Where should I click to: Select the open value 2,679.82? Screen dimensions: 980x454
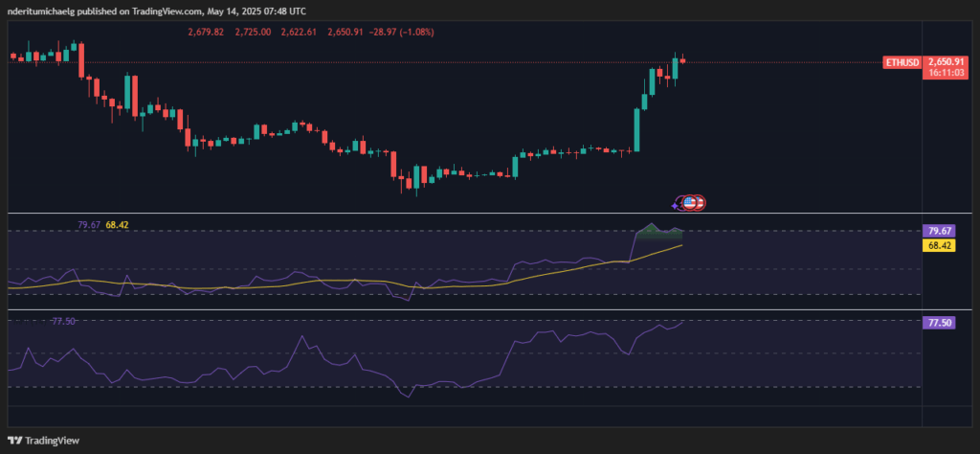206,32
